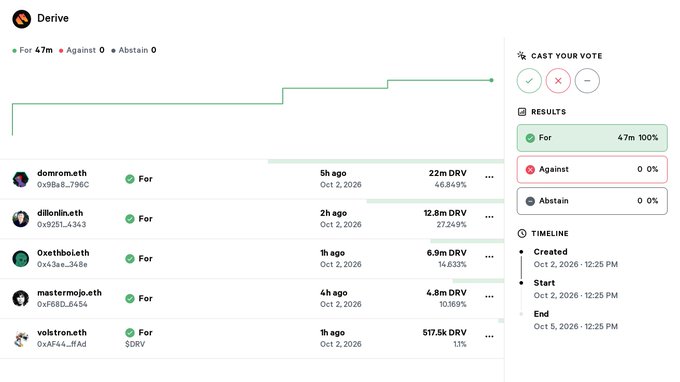Viewport: 680px width, 382px height.
Task: Open the dillonlin.eth avatar
Action: (x=20, y=219)
